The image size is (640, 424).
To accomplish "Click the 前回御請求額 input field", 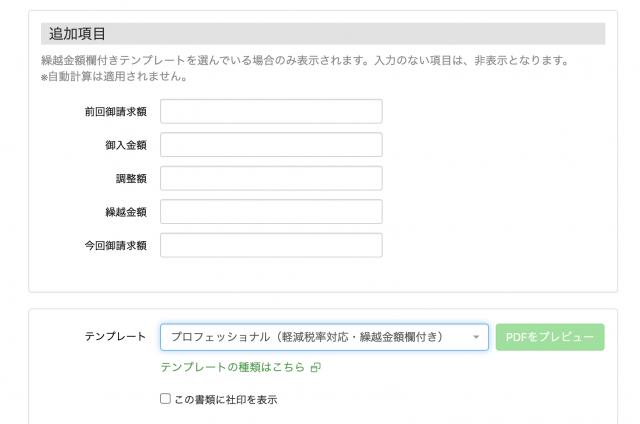I will 271,111.
